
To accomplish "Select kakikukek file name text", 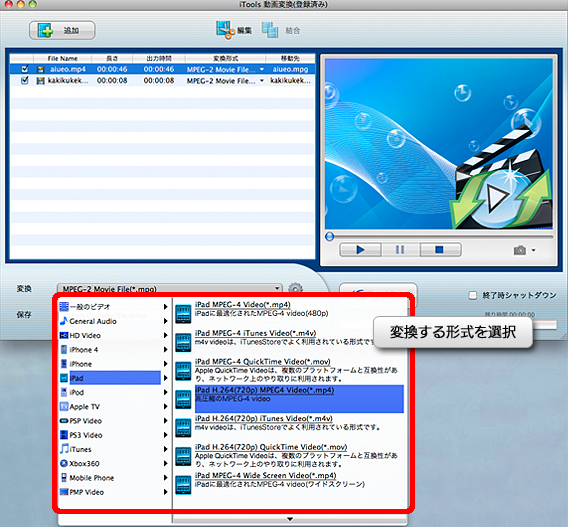I will 68,80.
